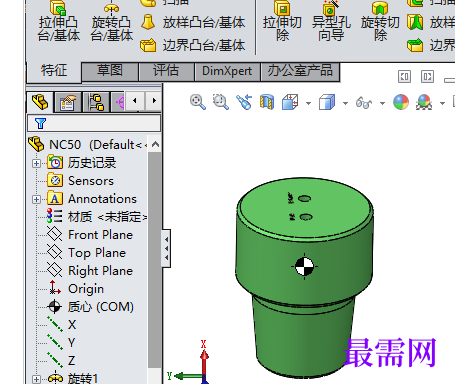The width and height of the screenshot is (455, 384).
Task: Click the Boundary Boss/Base button (边界凸台/基体)
Action: pos(193,45)
